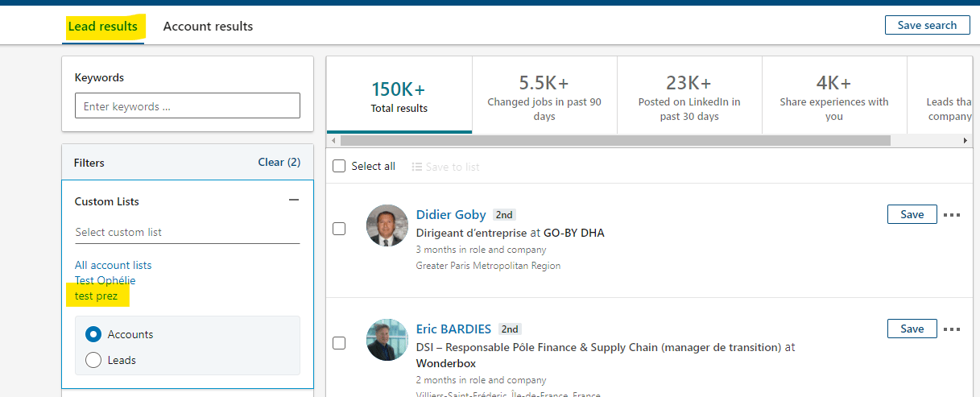Click Didier Goby's 2nd degree badge
The image size is (980, 397).
tap(504, 215)
